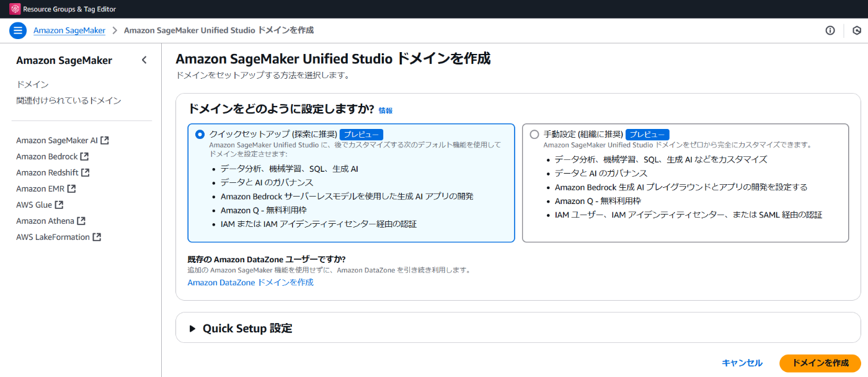Viewport: 868px width, 377px height.
Task: Click text 'データ分析、機械学習、SQL、生成 AI などをカスタマイズ'
Action: pos(661,159)
